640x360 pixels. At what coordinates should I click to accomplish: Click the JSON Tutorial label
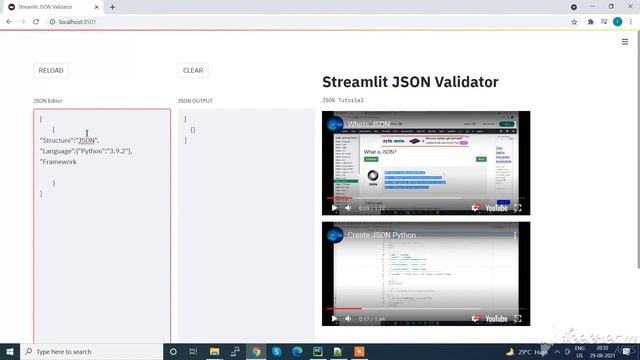click(x=342, y=100)
